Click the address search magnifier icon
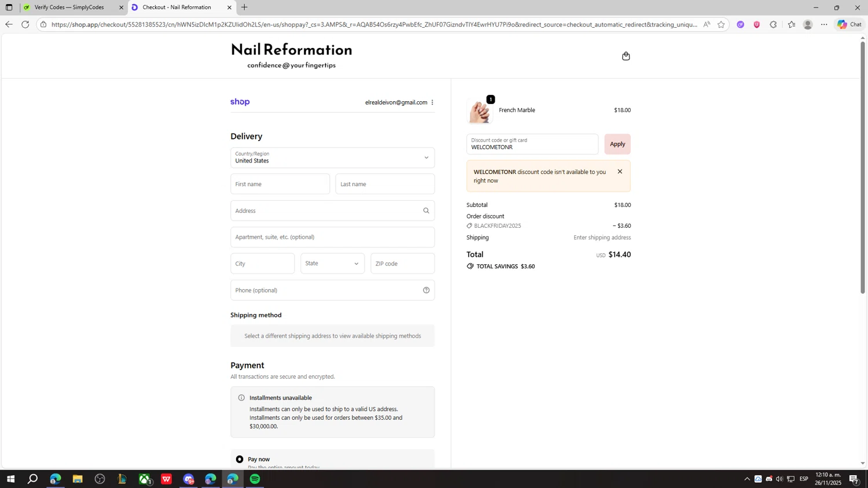This screenshot has height=488, width=868. (426, 210)
